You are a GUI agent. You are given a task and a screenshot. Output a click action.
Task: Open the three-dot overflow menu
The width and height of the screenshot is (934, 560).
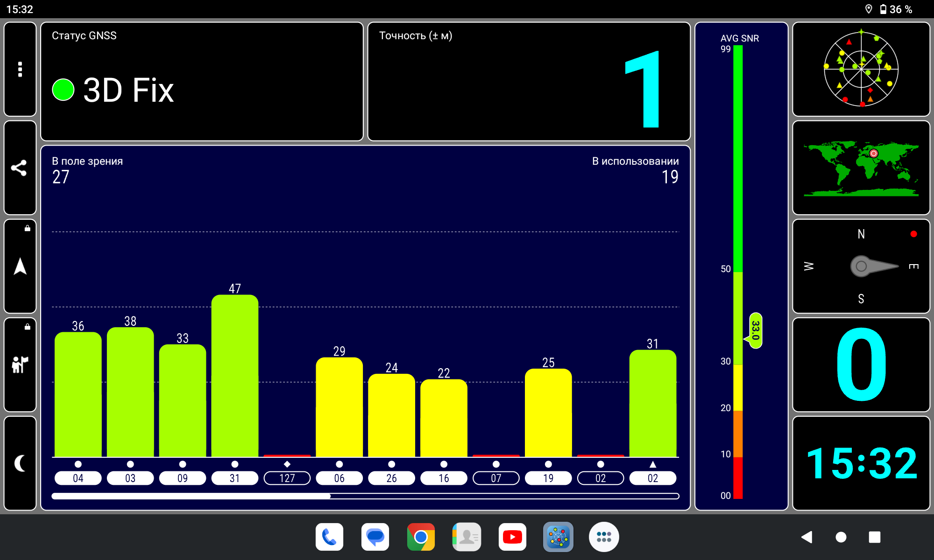click(20, 69)
